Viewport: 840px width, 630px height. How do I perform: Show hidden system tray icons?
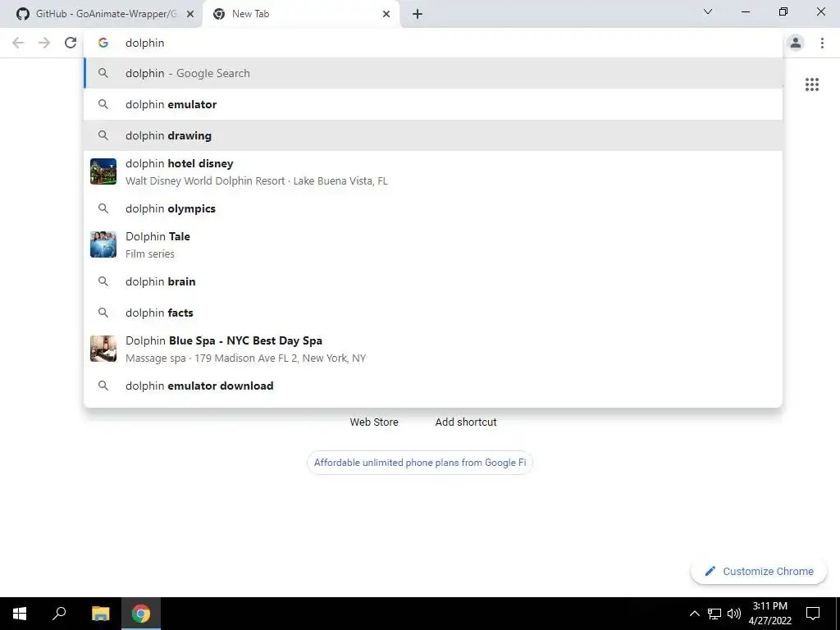click(694, 614)
